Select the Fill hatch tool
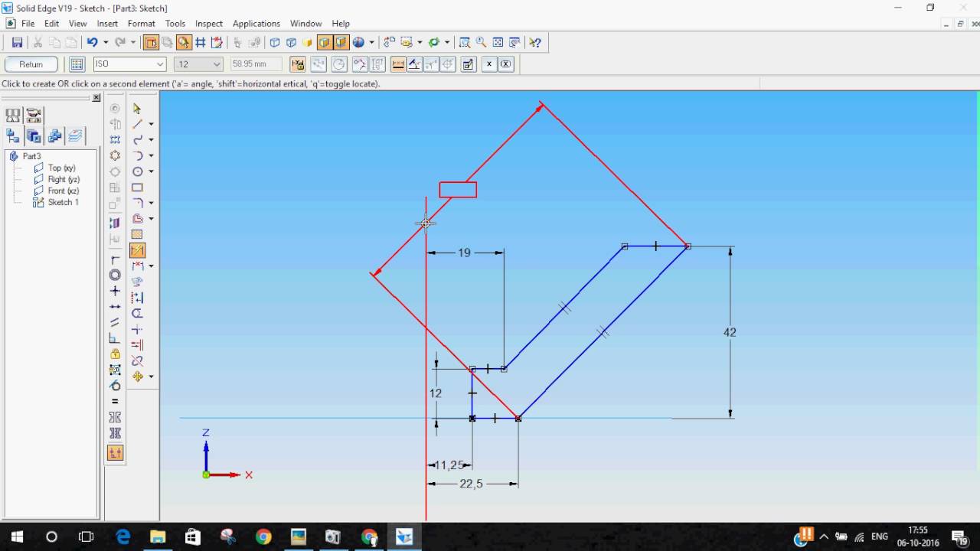The width and height of the screenshot is (980, 551). (137, 235)
